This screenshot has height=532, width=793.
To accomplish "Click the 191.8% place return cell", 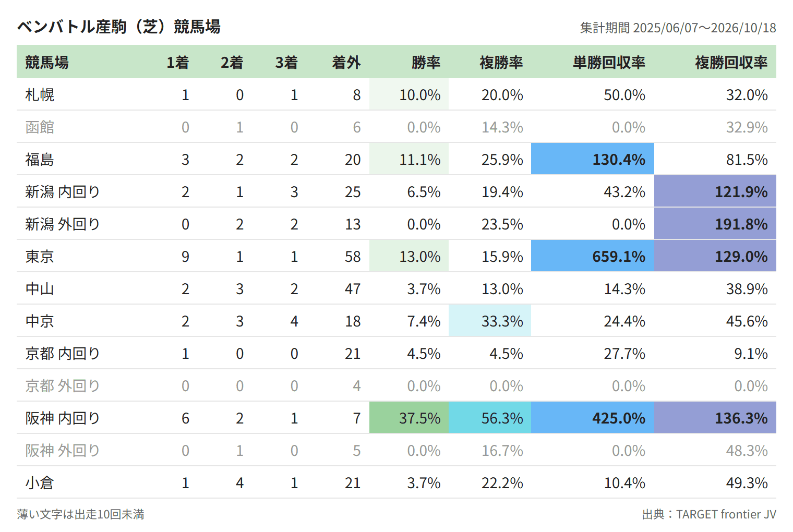I will coord(715,224).
